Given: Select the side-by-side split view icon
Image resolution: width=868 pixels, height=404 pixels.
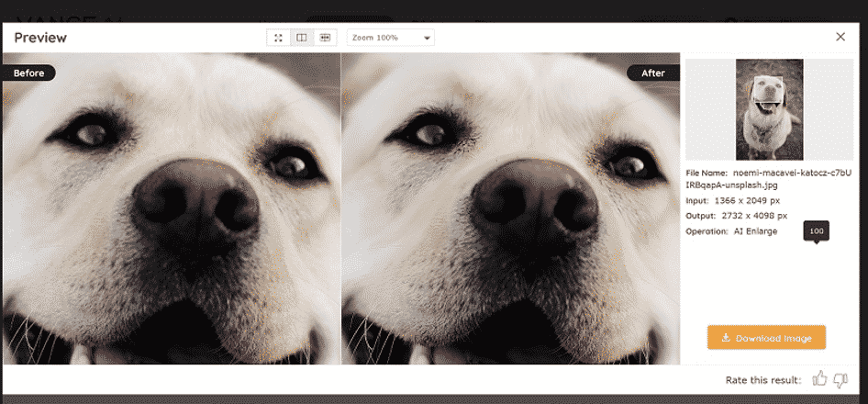Looking at the screenshot, I should click(302, 38).
